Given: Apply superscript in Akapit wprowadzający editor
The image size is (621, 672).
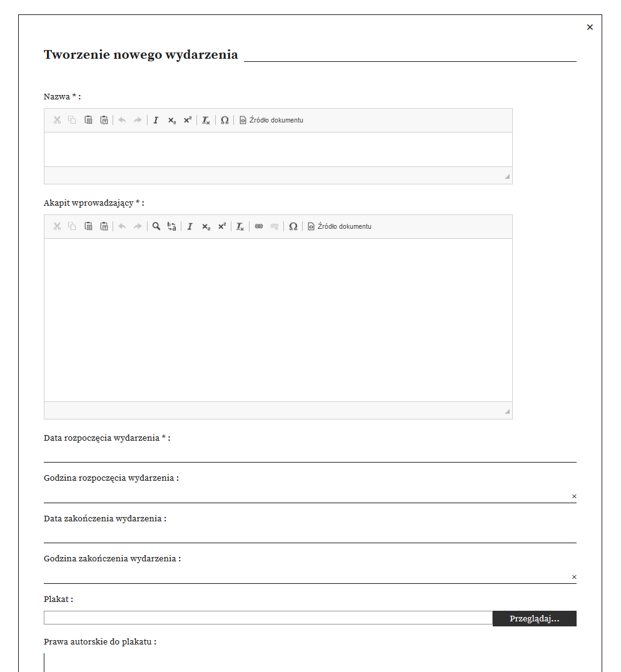Looking at the screenshot, I should (222, 226).
